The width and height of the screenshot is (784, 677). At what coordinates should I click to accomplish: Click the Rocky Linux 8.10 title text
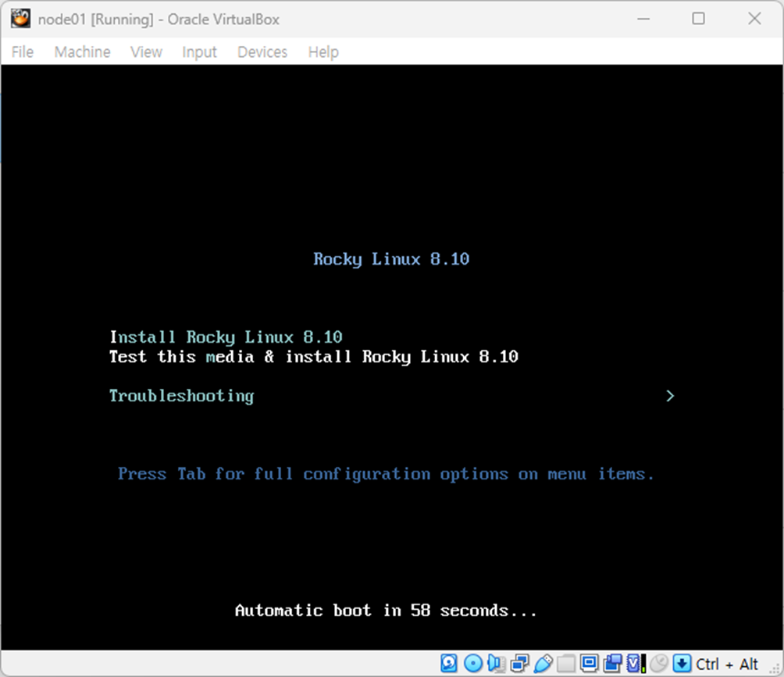click(391, 259)
